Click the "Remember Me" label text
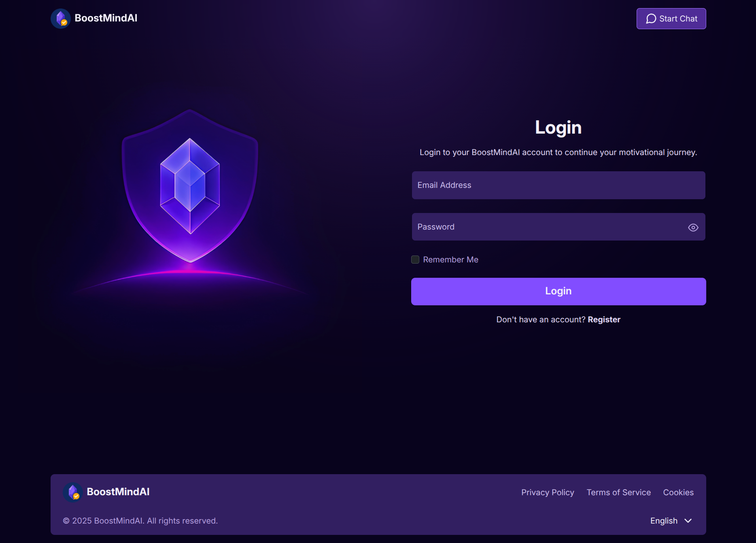756x543 pixels. coord(451,260)
